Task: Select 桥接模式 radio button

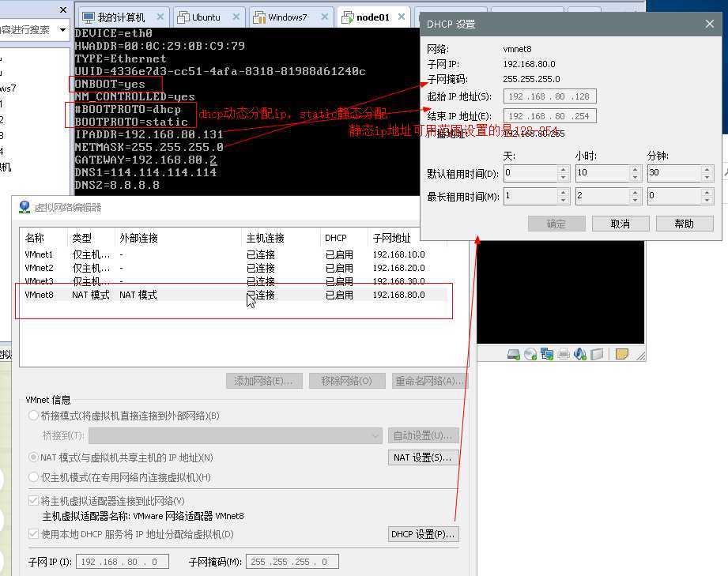Action: click(33, 416)
